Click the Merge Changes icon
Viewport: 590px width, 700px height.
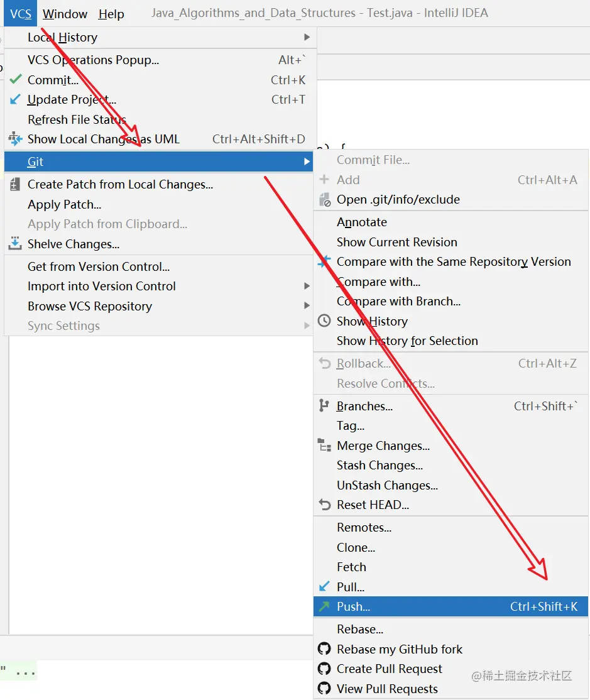pyautogui.click(x=324, y=445)
